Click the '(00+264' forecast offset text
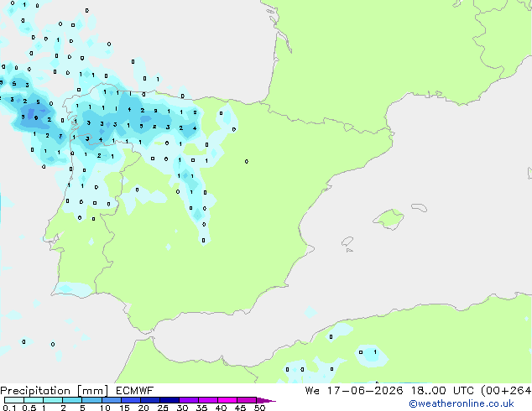This screenshot has width=532, height=411. 506,391
